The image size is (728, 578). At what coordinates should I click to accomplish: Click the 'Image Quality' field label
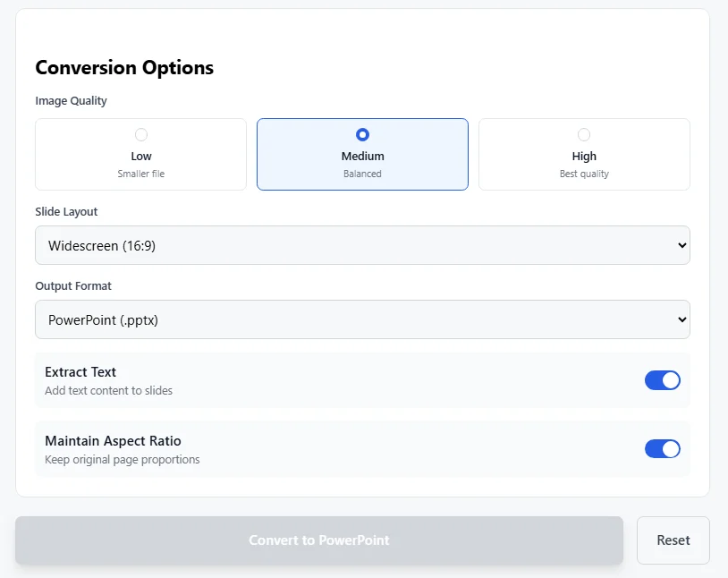71,101
